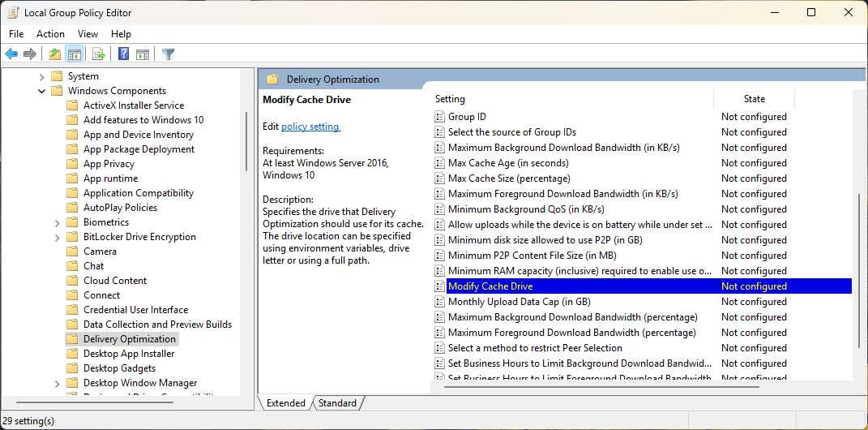This screenshot has width=868, height=430.
Task: Expand the Biometrics folder node
Action: (57, 222)
